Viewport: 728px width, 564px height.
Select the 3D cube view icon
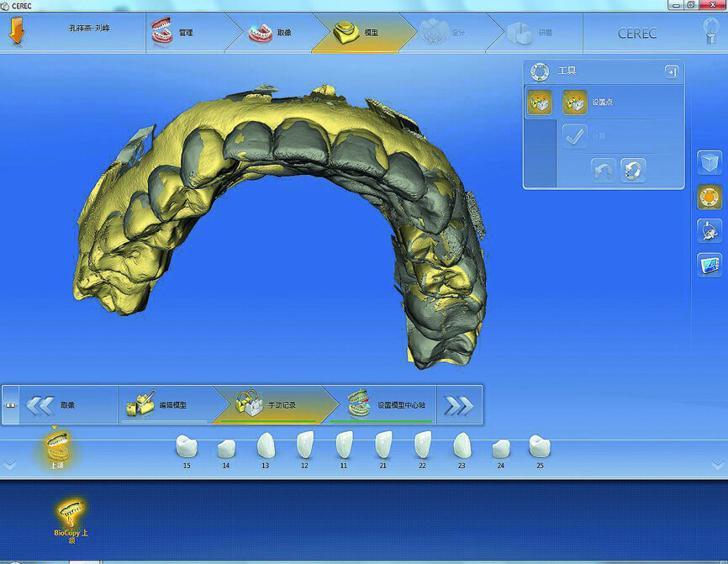pos(710,162)
